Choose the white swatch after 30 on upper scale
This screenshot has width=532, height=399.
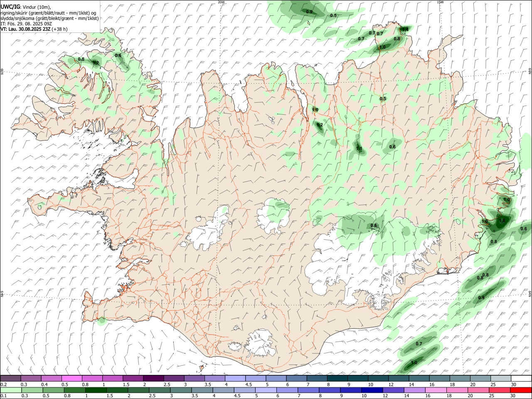(520, 378)
